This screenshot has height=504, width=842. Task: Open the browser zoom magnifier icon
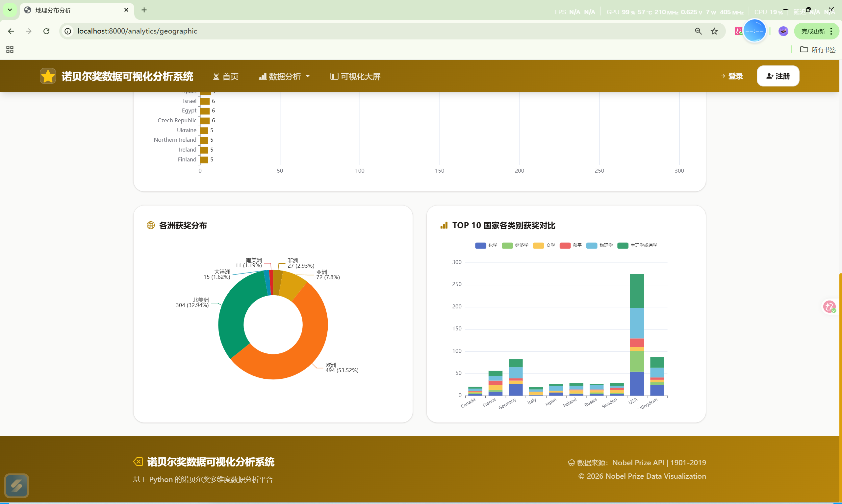pyautogui.click(x=698, y=31)
